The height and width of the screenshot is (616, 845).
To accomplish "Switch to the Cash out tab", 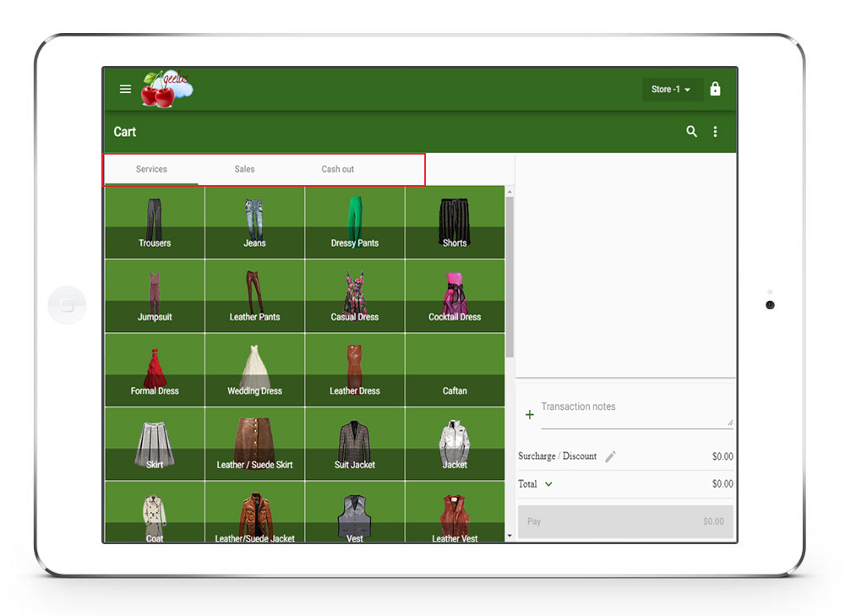I will click(337, 169).
